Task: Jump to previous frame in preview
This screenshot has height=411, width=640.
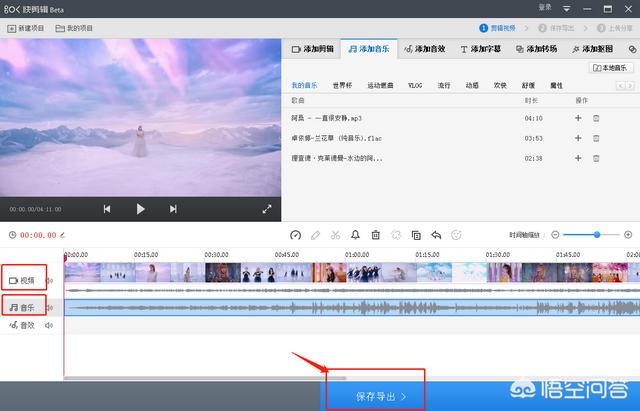Action: pos(107,209)
